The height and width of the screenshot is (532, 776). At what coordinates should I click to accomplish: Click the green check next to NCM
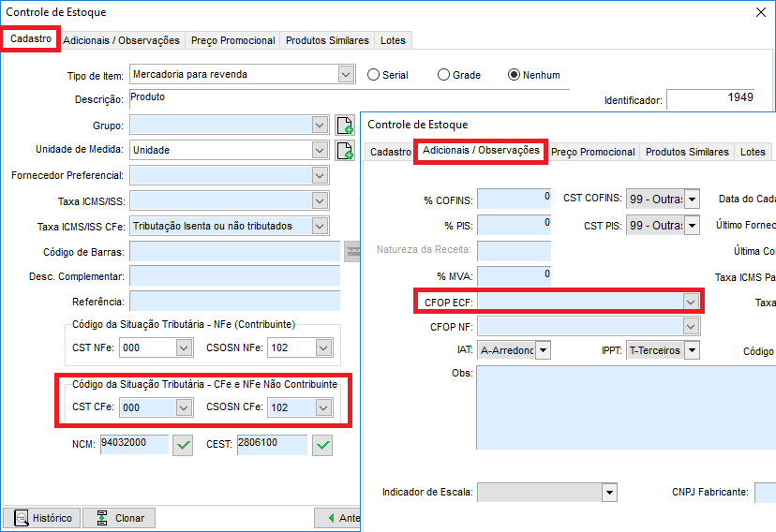pyautogui.click(x=183, y=446)
